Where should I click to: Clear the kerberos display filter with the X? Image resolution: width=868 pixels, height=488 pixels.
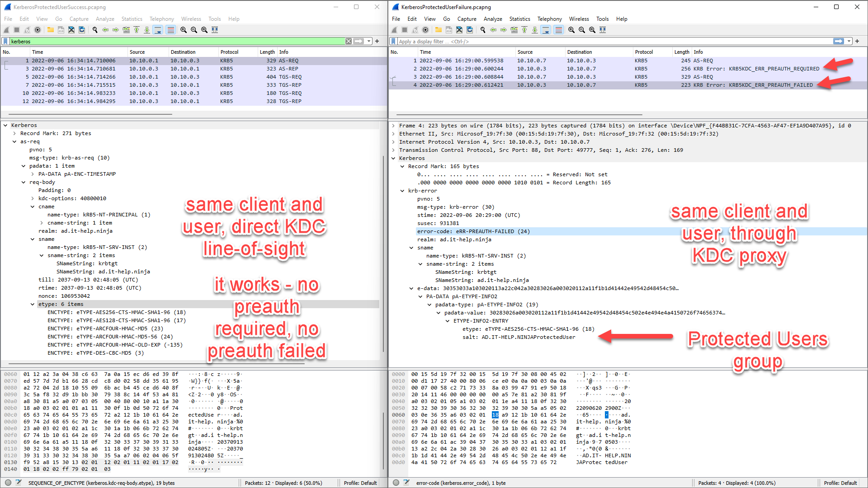[x=349, y=41]
